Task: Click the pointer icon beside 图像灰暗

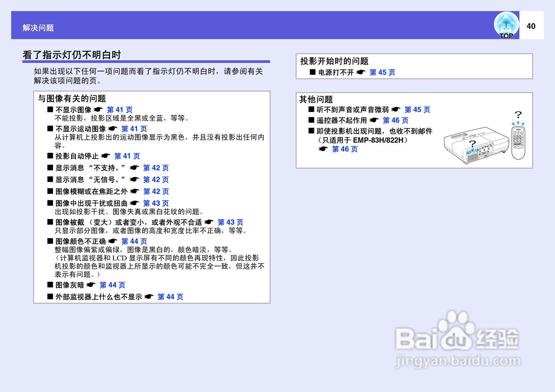Action: coord(92,285)
